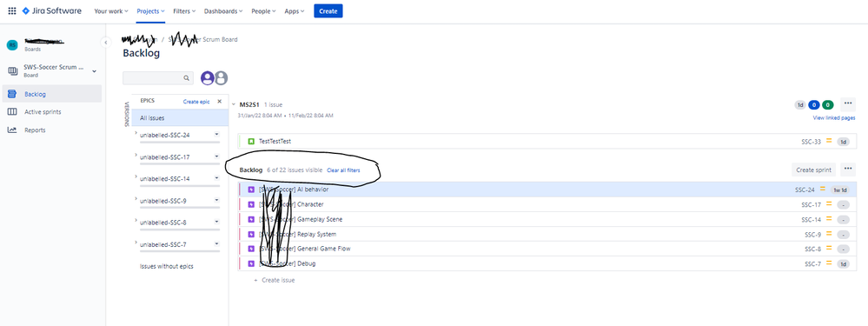Click the View linked pages link

(x=833, y=118)
